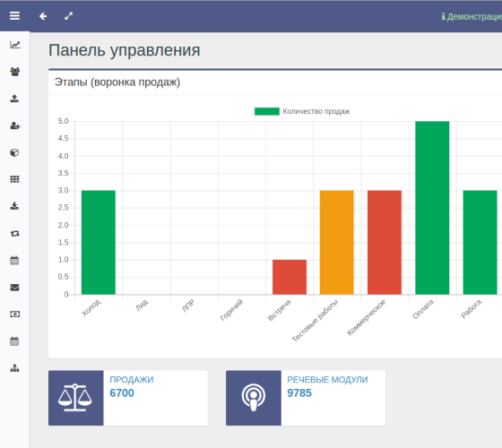Click the orange Тестовые работы bar
This screenshot has width=502, height=448.
[337, 242]
